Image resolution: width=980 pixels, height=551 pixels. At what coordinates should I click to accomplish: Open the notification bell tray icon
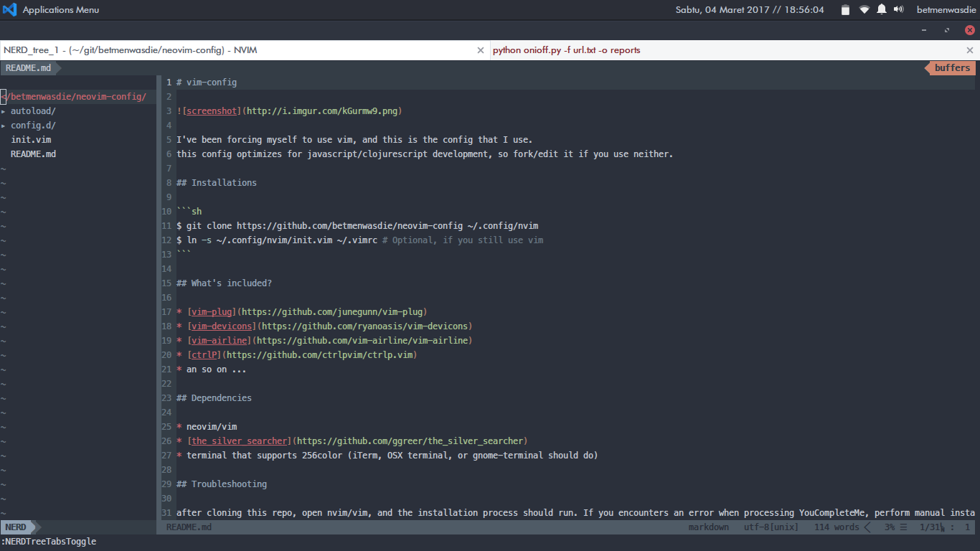[882, 10]
